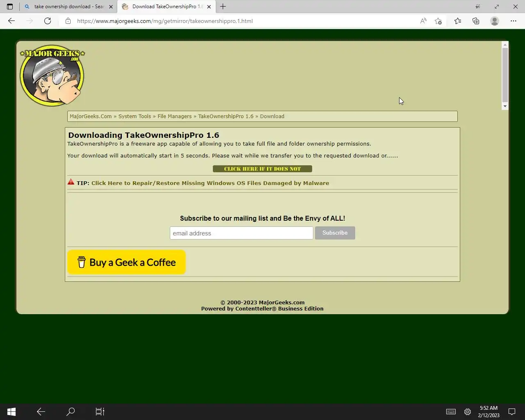Close the Download TakeOwnershipPro tab
Viewport: 525px width, 420px height.
(x=209, y=7)
